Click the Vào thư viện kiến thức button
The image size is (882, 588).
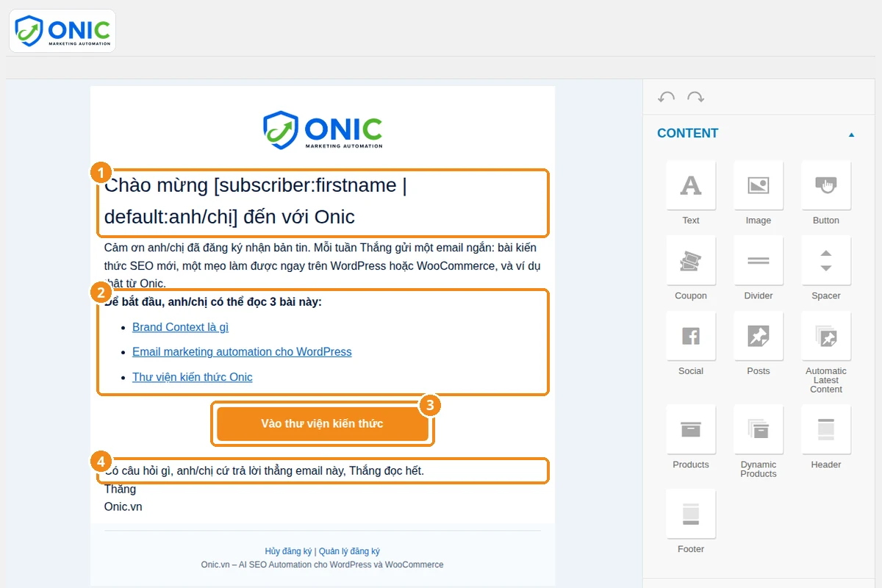[x=323, y=424]
